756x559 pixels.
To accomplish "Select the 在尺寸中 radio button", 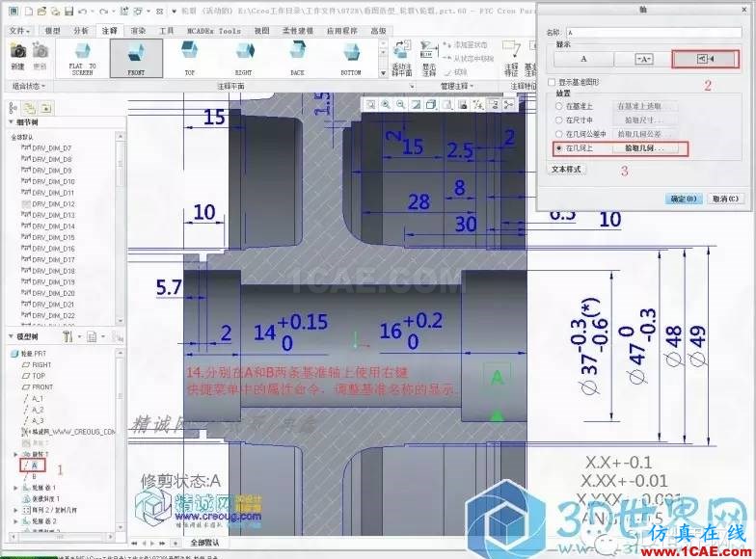I will tap(559, 120).
